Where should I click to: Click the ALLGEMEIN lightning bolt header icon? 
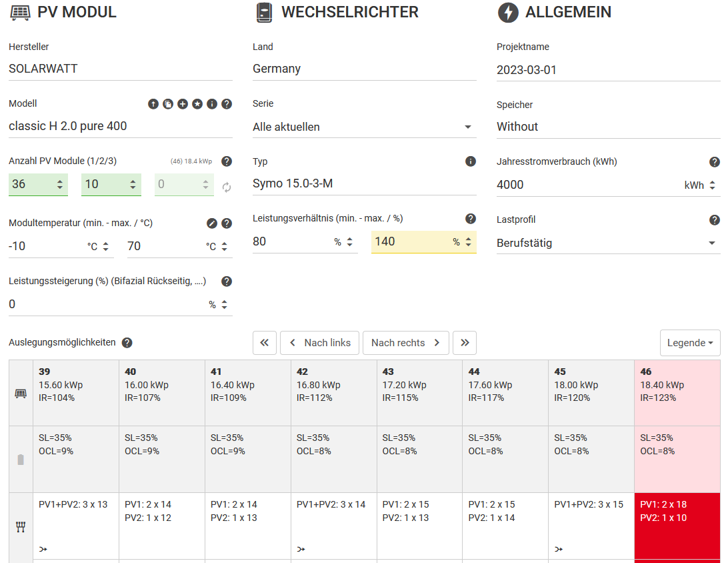(508, 13)
